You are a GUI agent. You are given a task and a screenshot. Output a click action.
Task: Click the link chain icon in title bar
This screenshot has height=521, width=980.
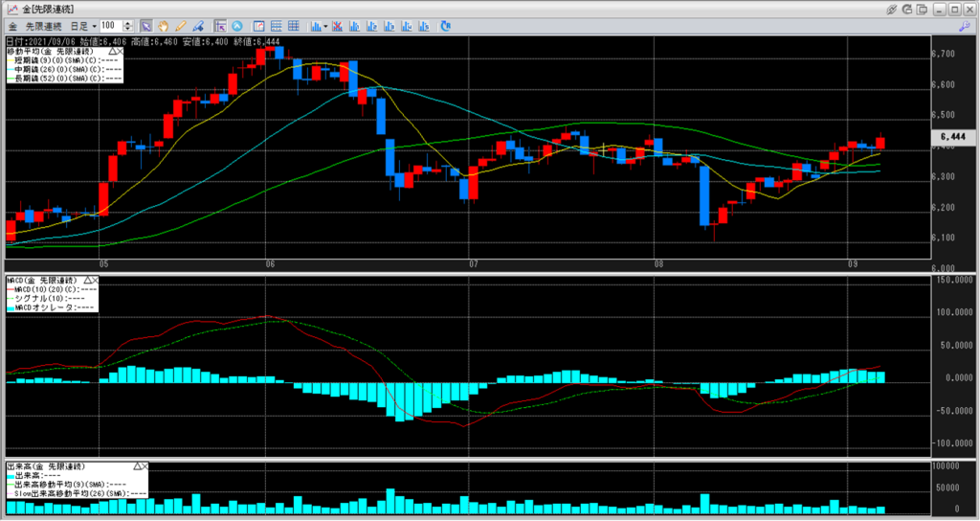892,10
